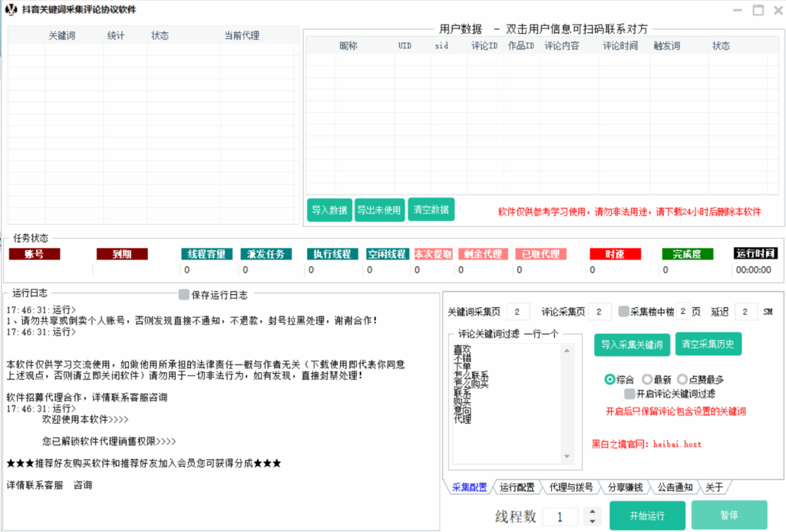Click the 统计 column header
The image size is (786, 532).
116,35
